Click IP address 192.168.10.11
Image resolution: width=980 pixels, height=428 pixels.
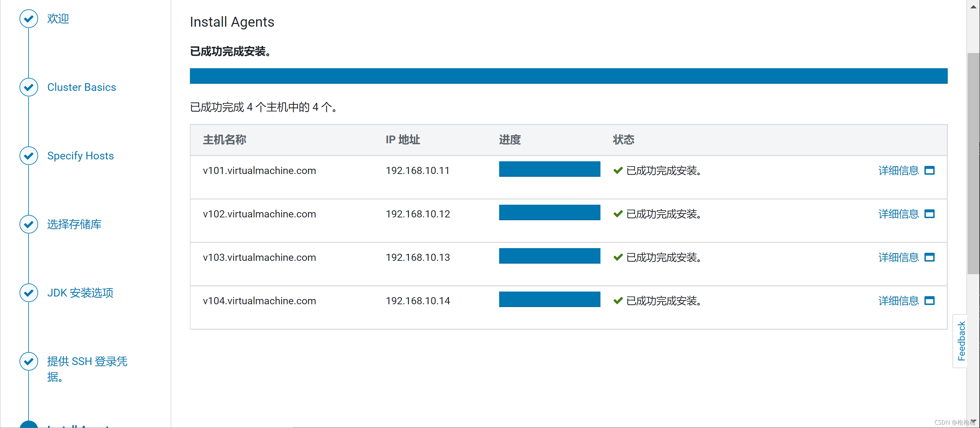(418, 171)
